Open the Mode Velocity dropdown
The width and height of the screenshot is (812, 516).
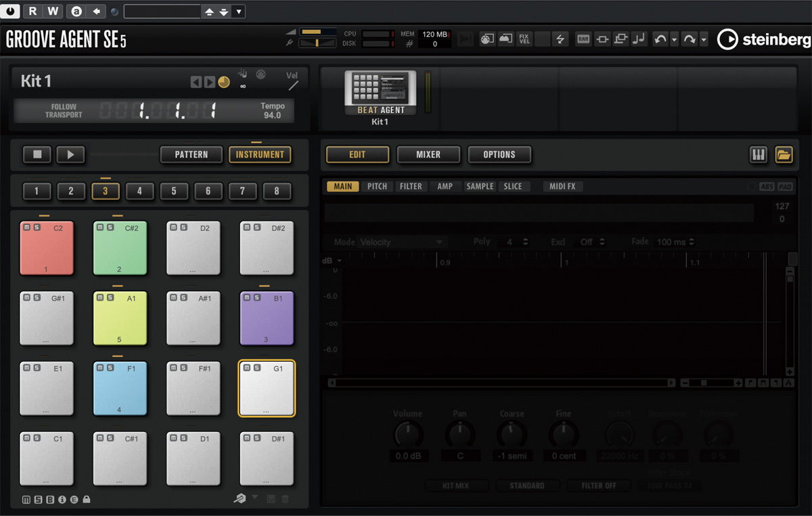402,242
